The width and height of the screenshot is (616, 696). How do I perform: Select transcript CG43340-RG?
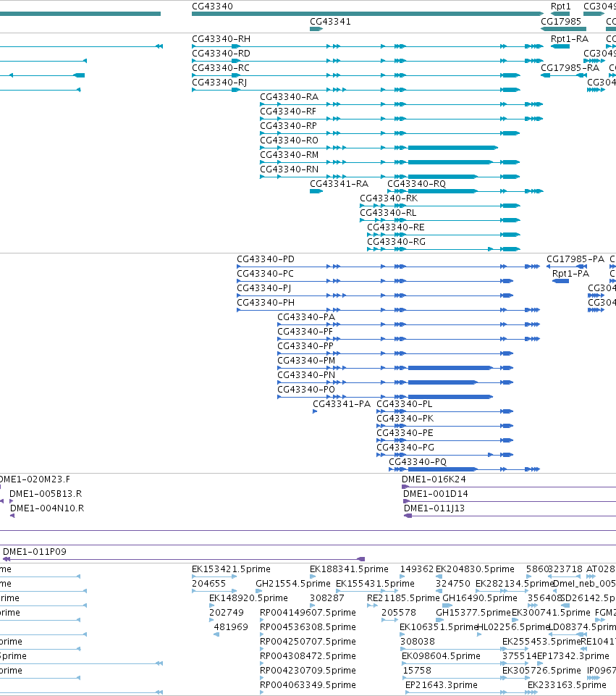pos(396,242)
